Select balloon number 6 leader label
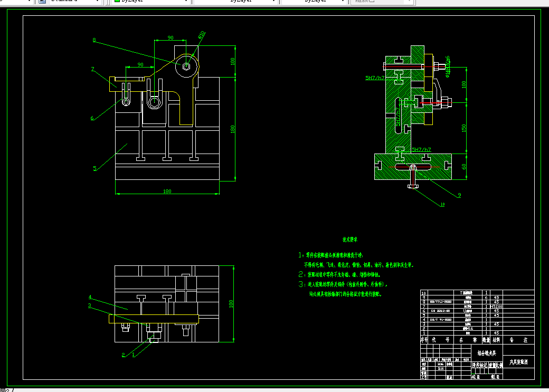Image resolution: width=549 pixels, height=392 pixels. coord(92,118)
